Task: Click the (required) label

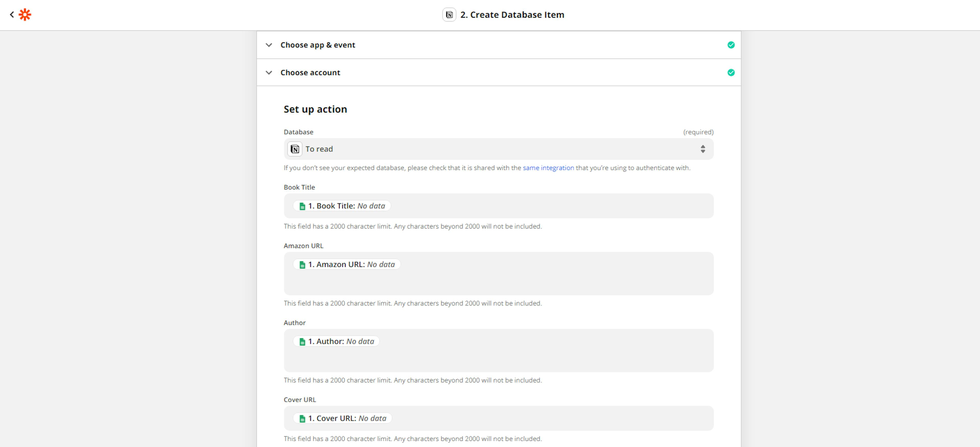Action: coord(698,132)
